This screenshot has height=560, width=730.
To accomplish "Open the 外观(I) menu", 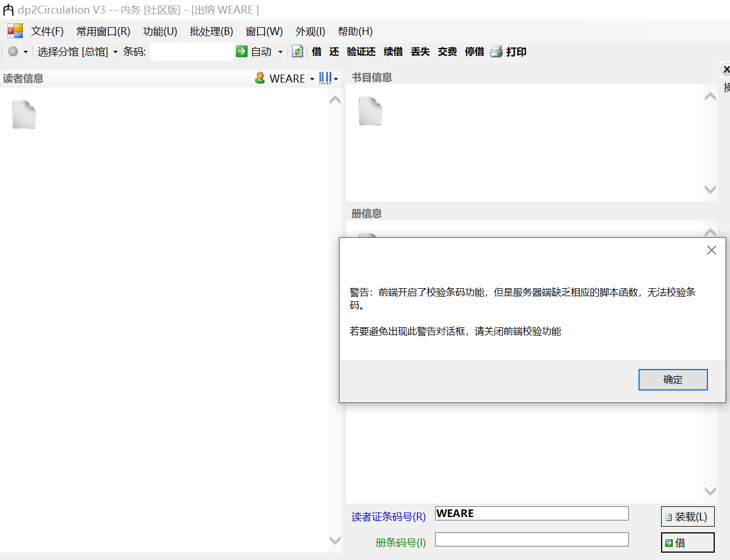I will point(310,31).
